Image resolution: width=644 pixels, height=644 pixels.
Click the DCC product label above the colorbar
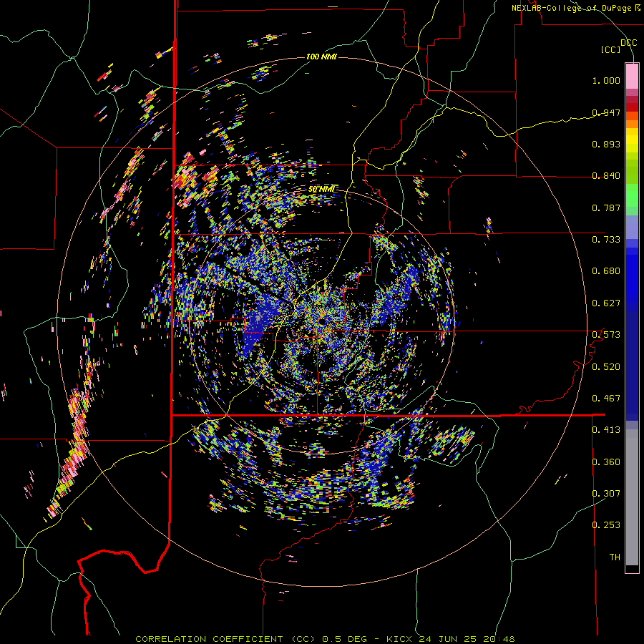pyautogui.click(x=628, y=43)
